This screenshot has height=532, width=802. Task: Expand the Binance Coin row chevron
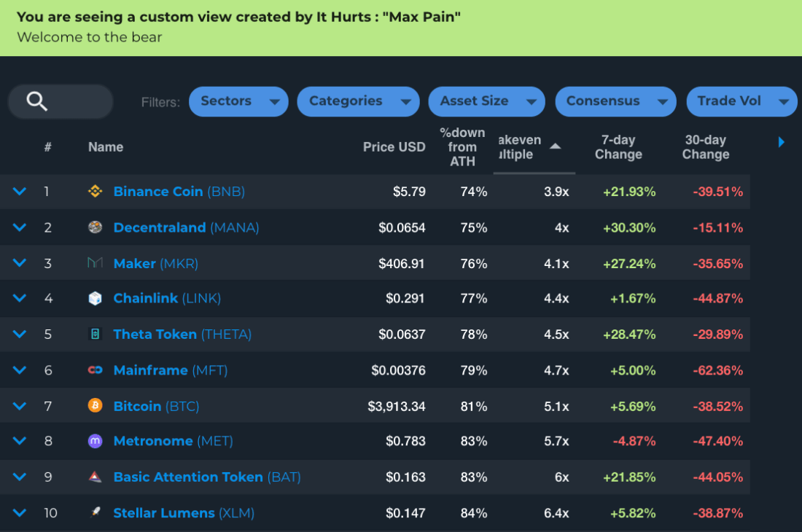(x=20, y=191)
